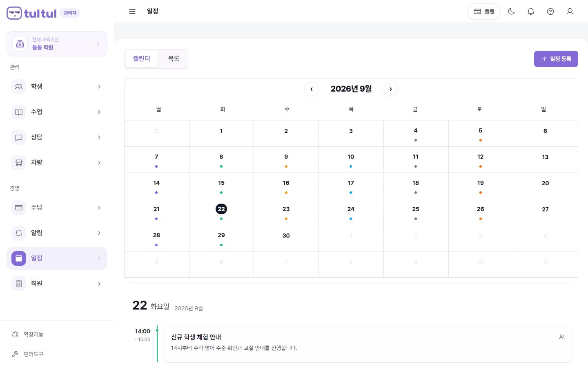Viewport: 588px width, 368px height.
Task: Click the 상담 chat bubble icon
Action: 19,137
